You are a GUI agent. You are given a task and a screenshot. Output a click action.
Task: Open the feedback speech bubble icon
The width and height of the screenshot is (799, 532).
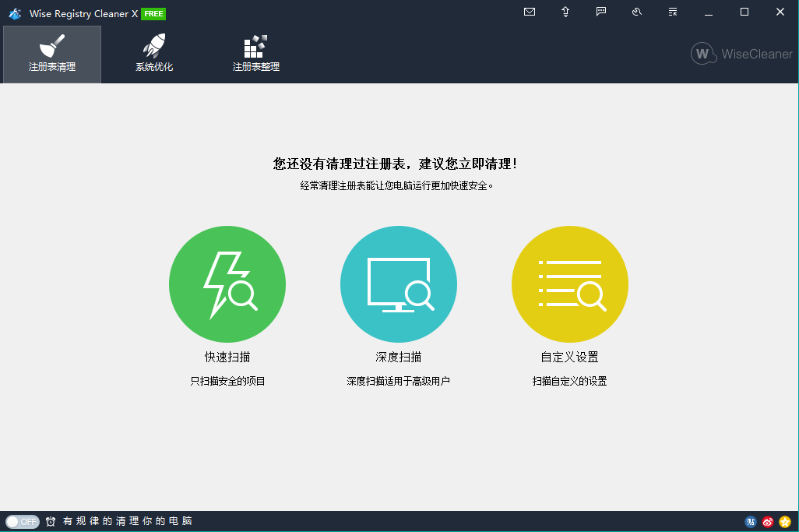[601, 12]
